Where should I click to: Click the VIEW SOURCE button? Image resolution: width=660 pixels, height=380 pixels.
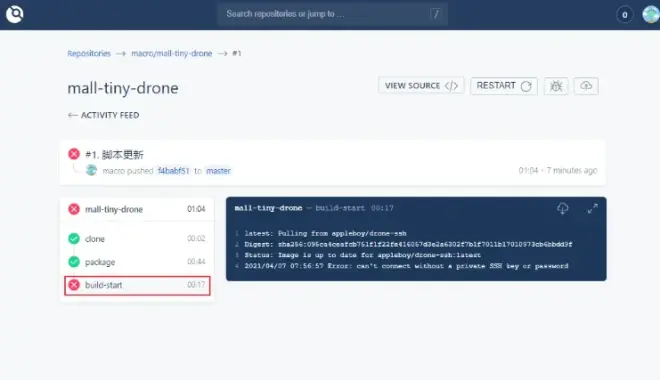(421, 86)
